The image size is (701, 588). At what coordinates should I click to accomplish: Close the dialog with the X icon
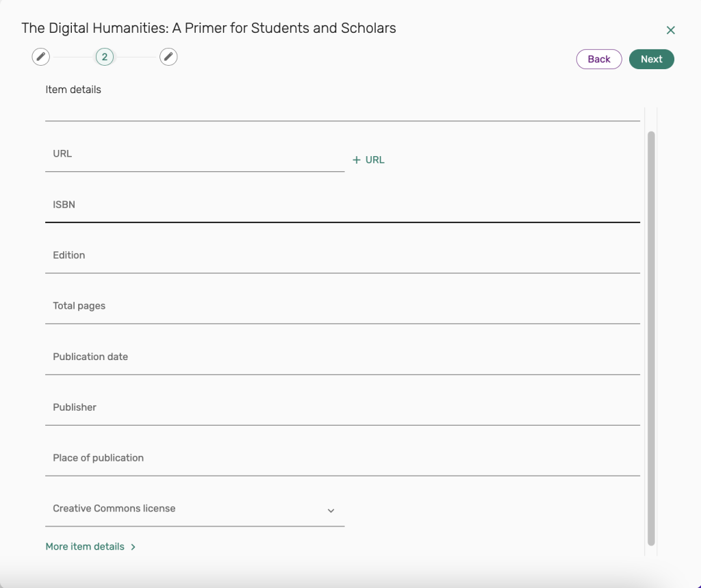coord(670,30)
